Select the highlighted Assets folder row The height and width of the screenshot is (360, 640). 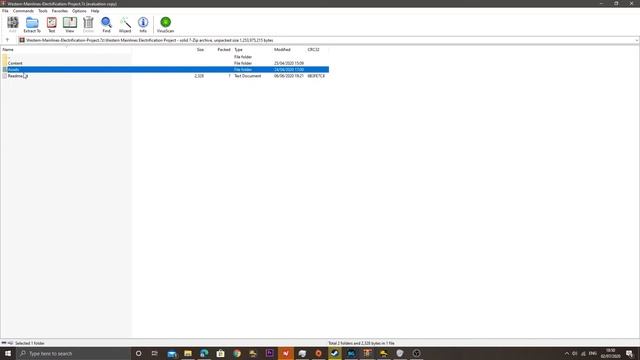pyautogui.click(x=165, y=69)
